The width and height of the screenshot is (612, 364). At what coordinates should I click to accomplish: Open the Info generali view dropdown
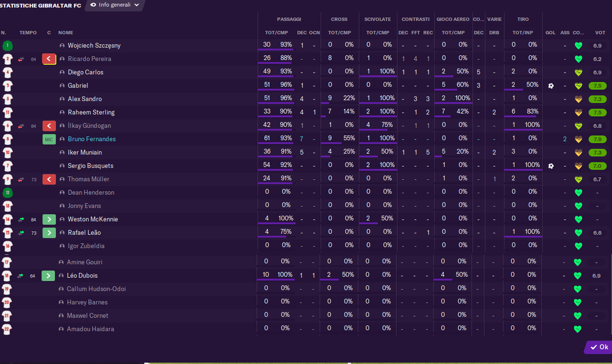[115, 5]
